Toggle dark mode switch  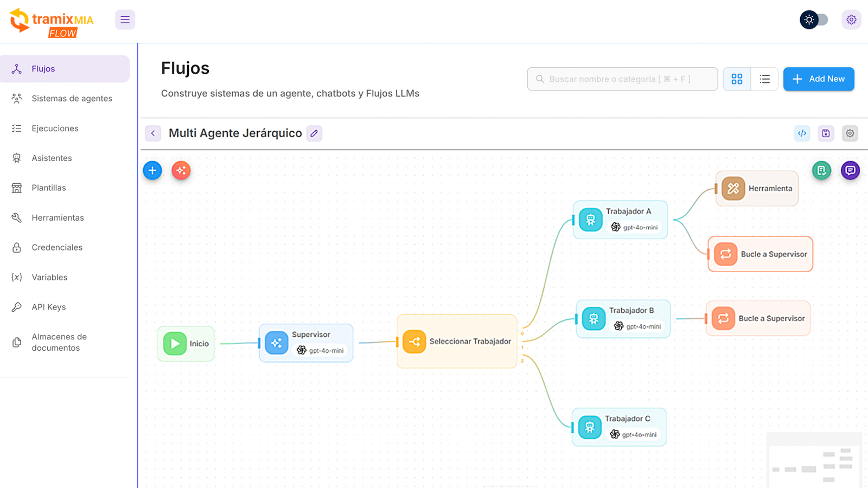[x=813, y=20]
